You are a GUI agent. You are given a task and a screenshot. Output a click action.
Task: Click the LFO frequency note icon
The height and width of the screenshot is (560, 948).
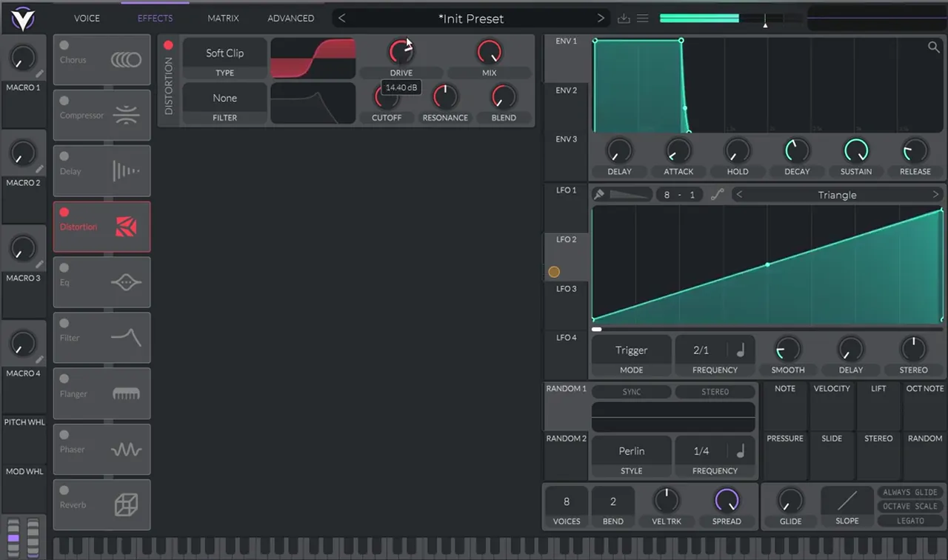pyautogui.click(x=740, y=350)
